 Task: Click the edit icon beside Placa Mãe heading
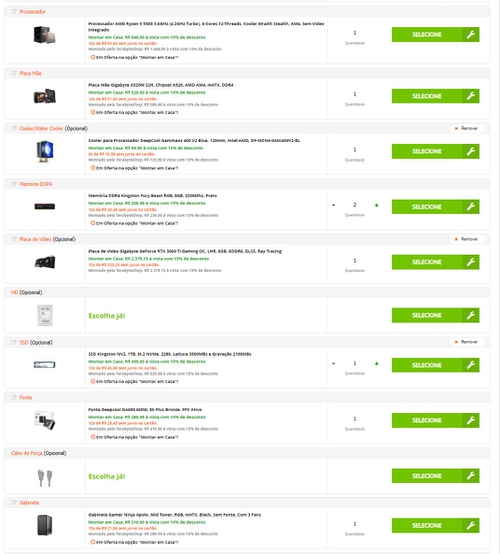[x=14, y=73]
